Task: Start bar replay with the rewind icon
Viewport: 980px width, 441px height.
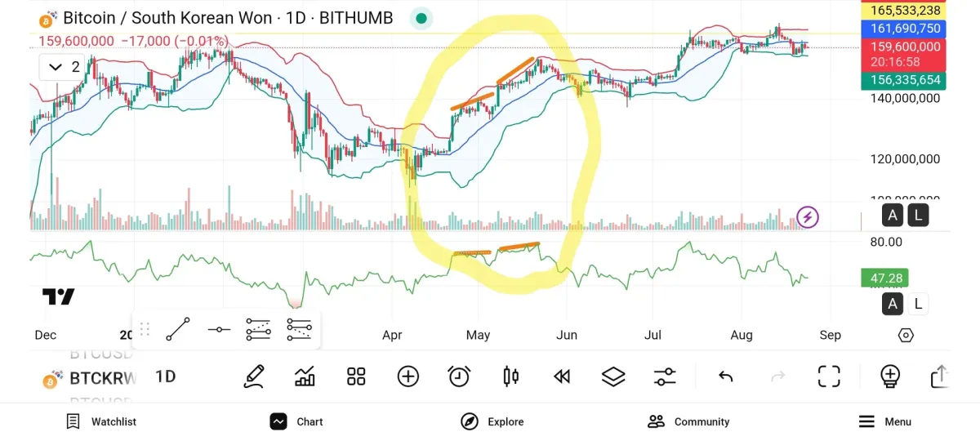Action: (562, 376)
